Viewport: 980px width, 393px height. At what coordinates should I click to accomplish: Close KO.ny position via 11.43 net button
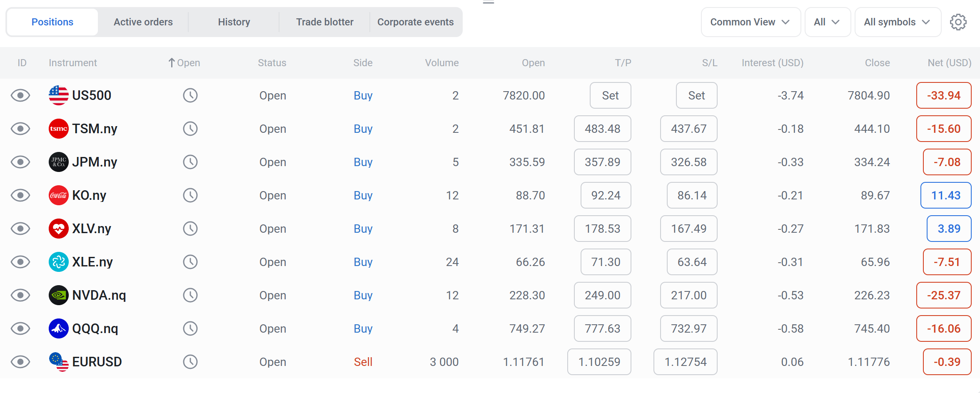click(946, 195)
